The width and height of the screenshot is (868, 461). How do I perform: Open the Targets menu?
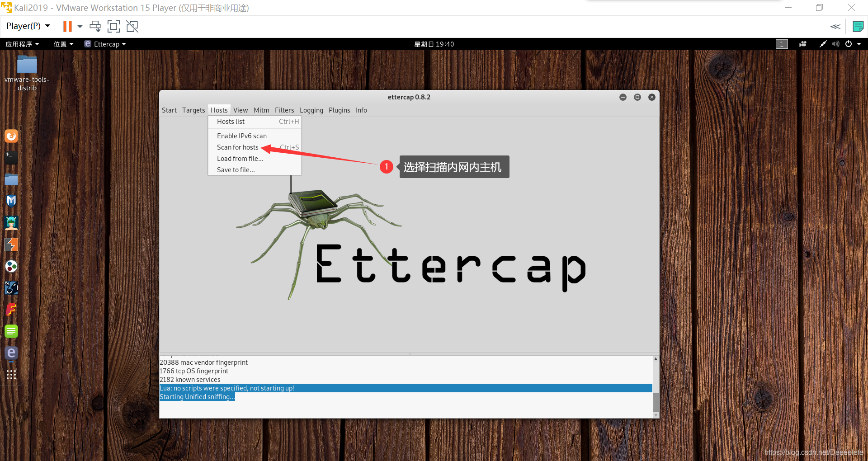[193, 110]
